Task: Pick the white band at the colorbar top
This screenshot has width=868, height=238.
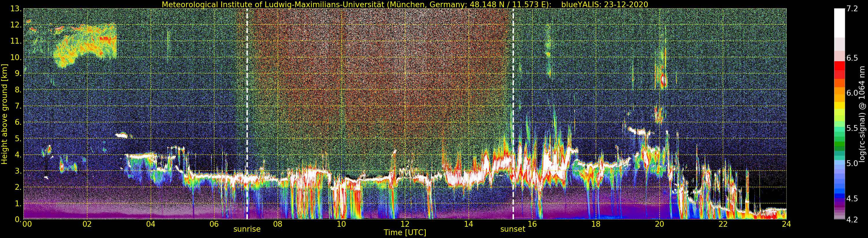Action: click(839, 23)
